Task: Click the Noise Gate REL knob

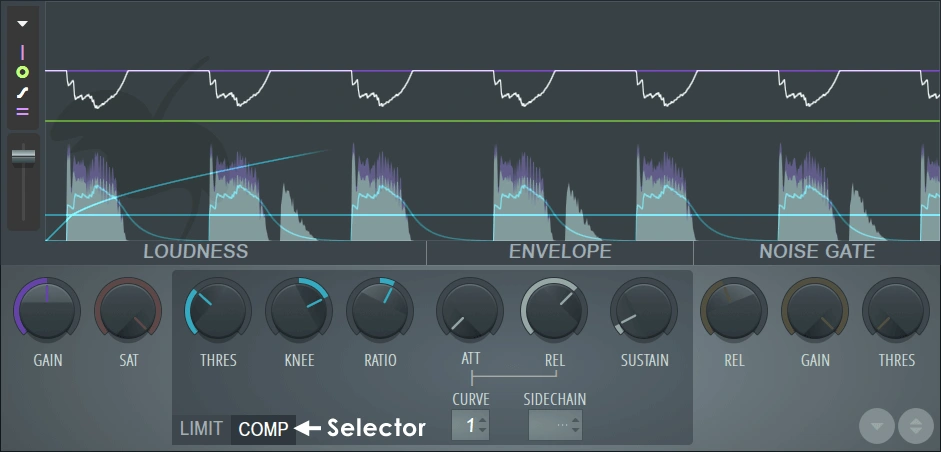Action: tap(734, 310)
